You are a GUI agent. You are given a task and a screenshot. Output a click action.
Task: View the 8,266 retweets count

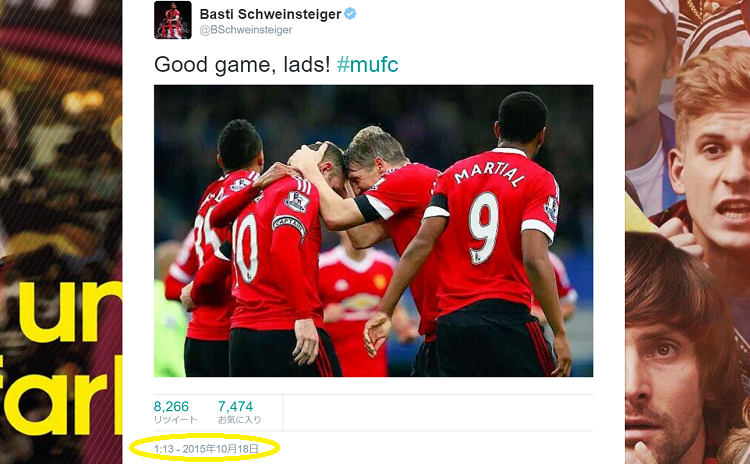171,406
